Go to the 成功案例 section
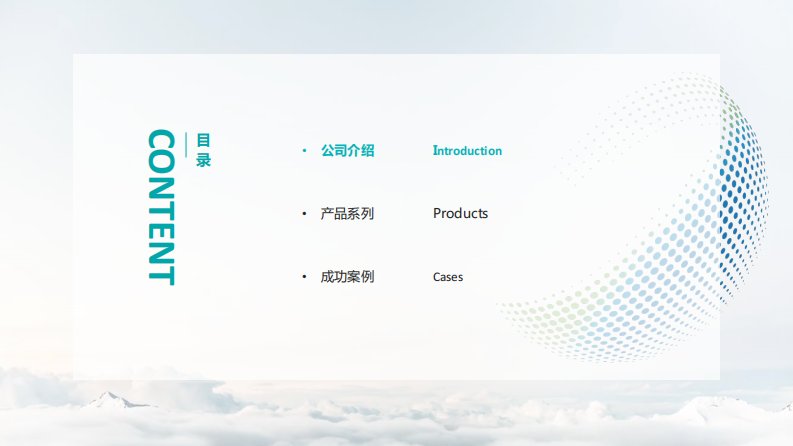 pos(347,277)
